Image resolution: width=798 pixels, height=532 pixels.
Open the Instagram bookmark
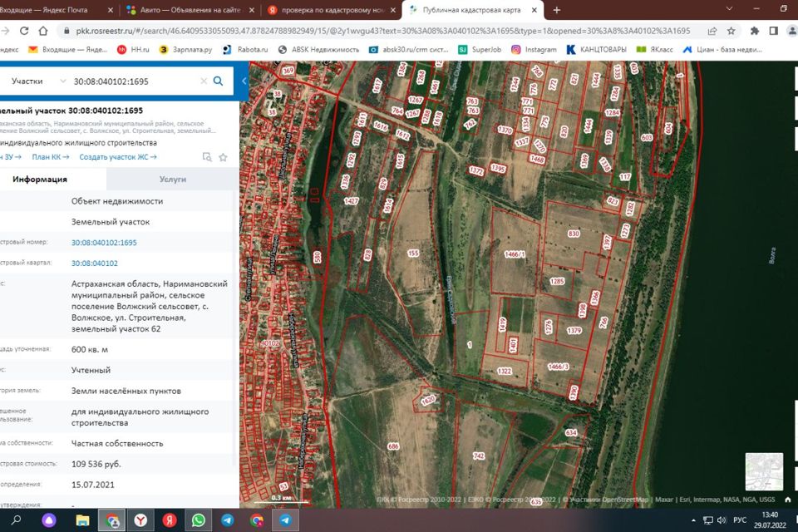(x=534, y=49)
